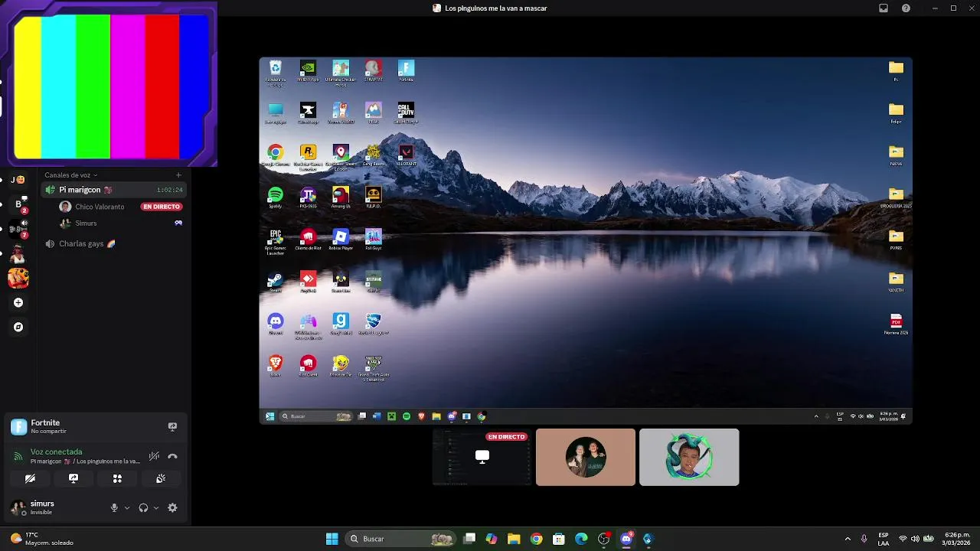The height and width of the screenshot is (551, 980).
Task: Show hidden tray icons chevron
Action: coord(848,539)
